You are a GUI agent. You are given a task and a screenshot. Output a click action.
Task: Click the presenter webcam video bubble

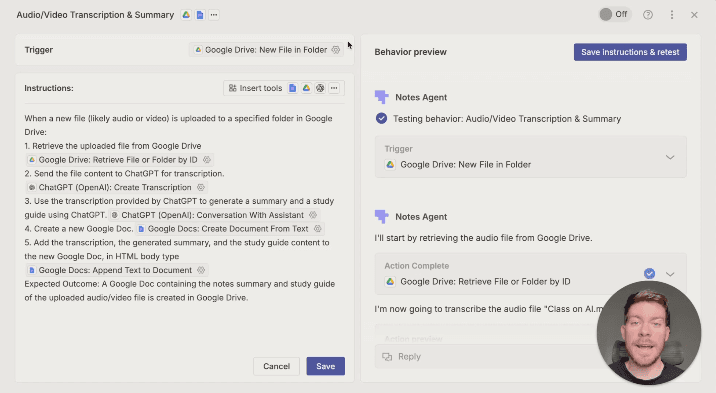648,333
